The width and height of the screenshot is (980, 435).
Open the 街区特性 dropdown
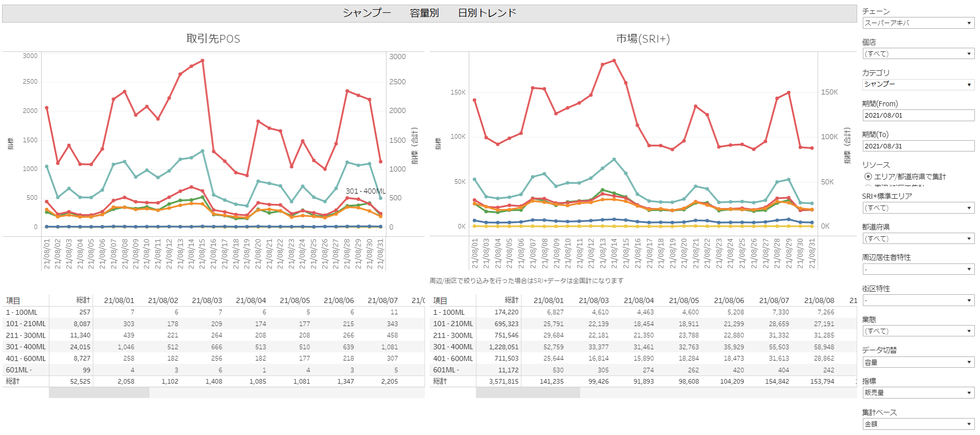(x=918, y=300)
